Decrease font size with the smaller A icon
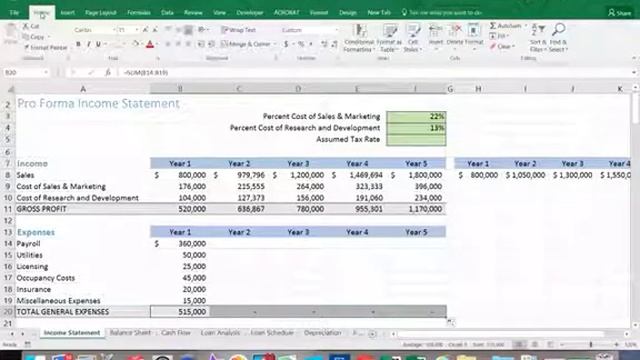 pos(155,30)
